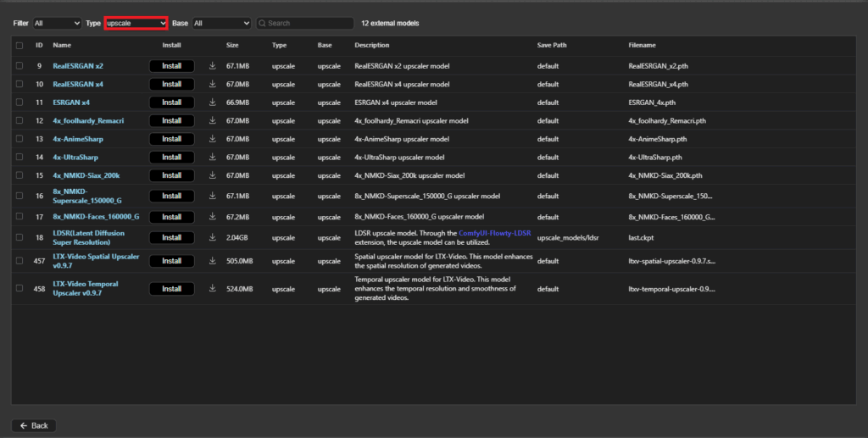Open the ComfyUI-Flowty-LDSR extension link
Viewport: 868px width, 438px height.
[495, 233]
